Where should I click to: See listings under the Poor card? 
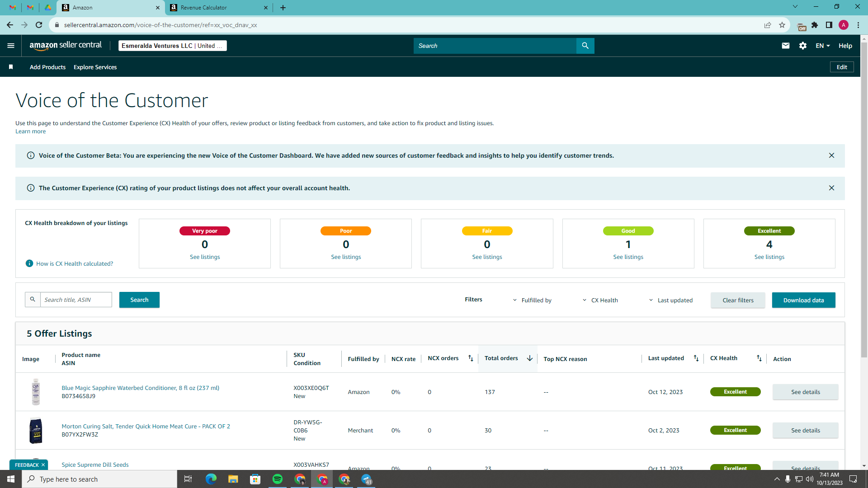(x=346, y=257)
